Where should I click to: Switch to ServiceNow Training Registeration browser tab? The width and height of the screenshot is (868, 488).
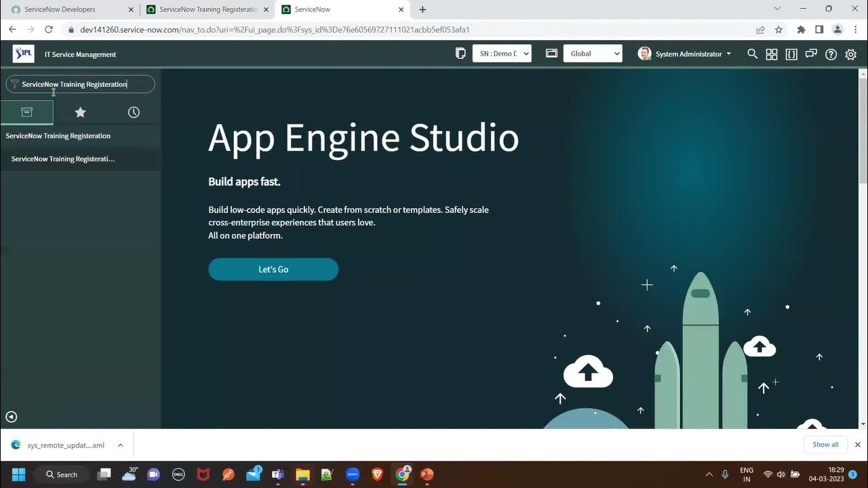[208, 9]
